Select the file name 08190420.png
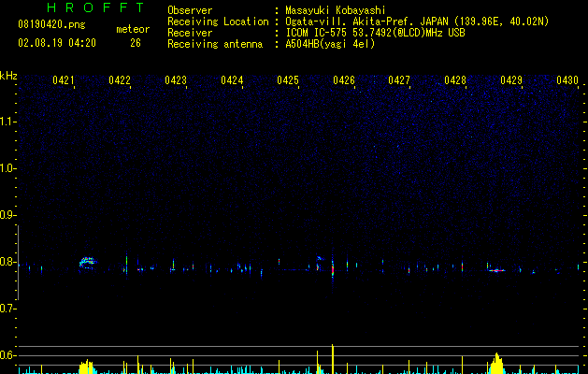 51,24
